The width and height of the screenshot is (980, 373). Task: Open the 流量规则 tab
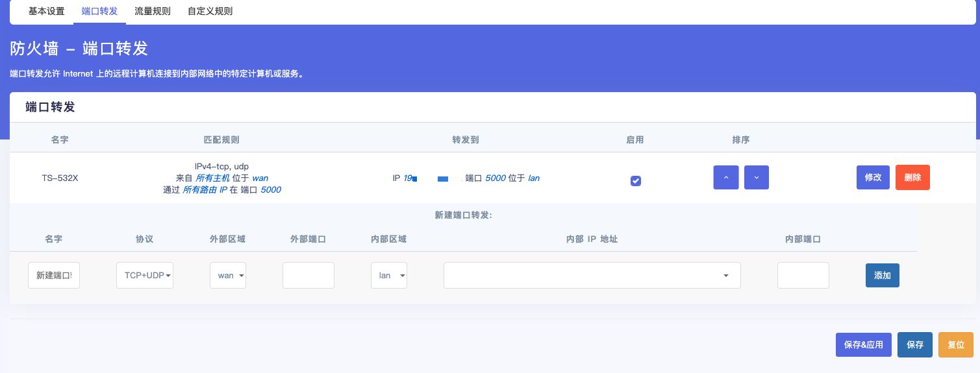tap(153, 11)
